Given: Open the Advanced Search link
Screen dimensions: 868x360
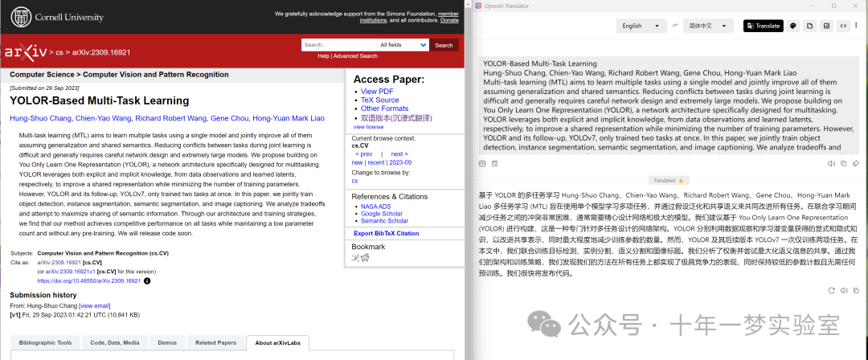Looking at the screenshot, I should [x=355, y=56].
